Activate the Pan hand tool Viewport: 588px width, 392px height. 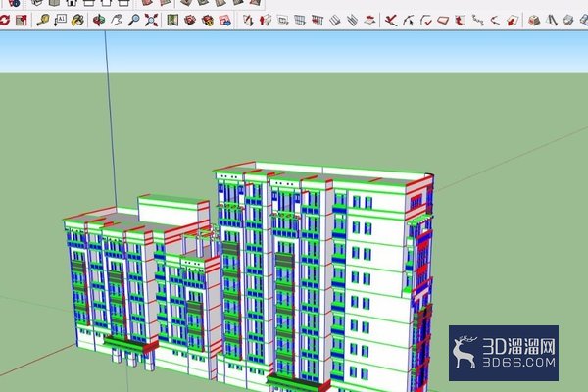tap(117, 20)
